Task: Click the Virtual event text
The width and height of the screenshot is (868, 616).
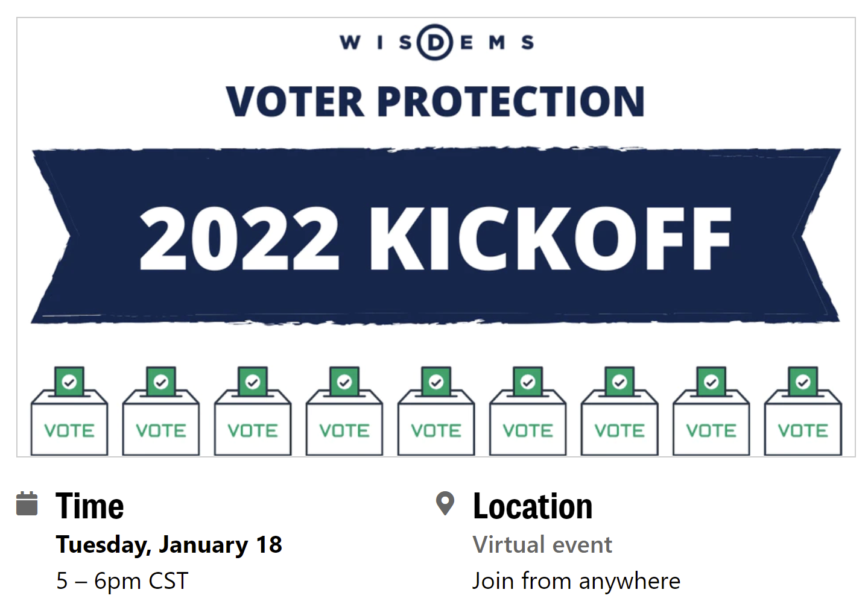Action: [x=542, y=545]
